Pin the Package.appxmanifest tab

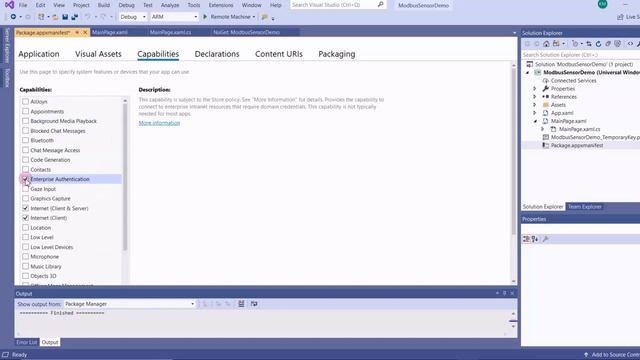click(77, 32)
